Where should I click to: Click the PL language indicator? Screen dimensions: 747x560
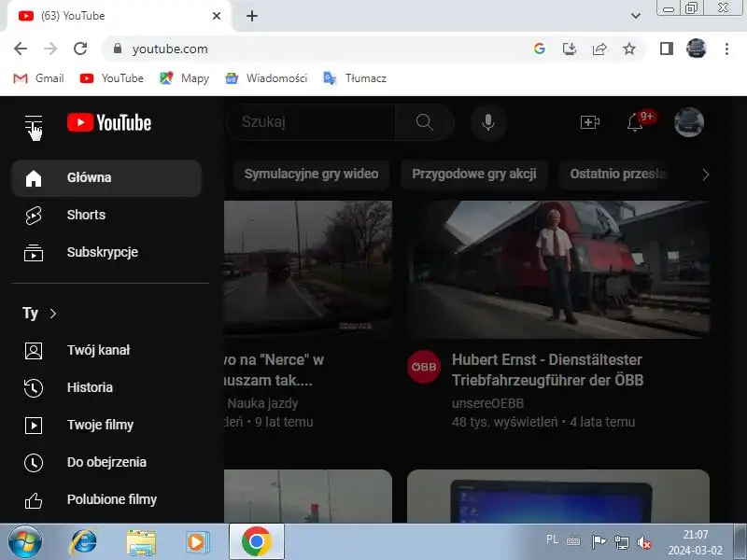pos(552,539)
